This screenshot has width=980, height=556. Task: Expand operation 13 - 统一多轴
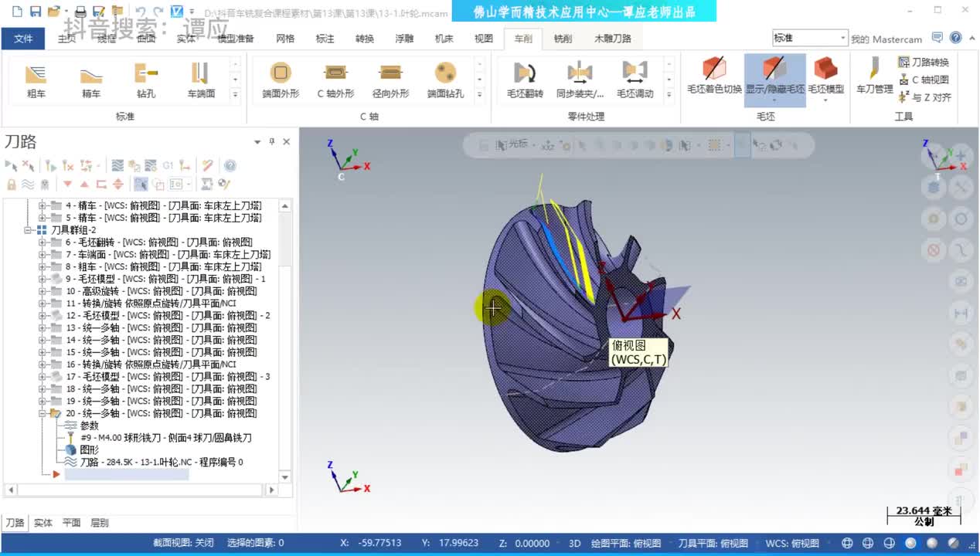43,327
